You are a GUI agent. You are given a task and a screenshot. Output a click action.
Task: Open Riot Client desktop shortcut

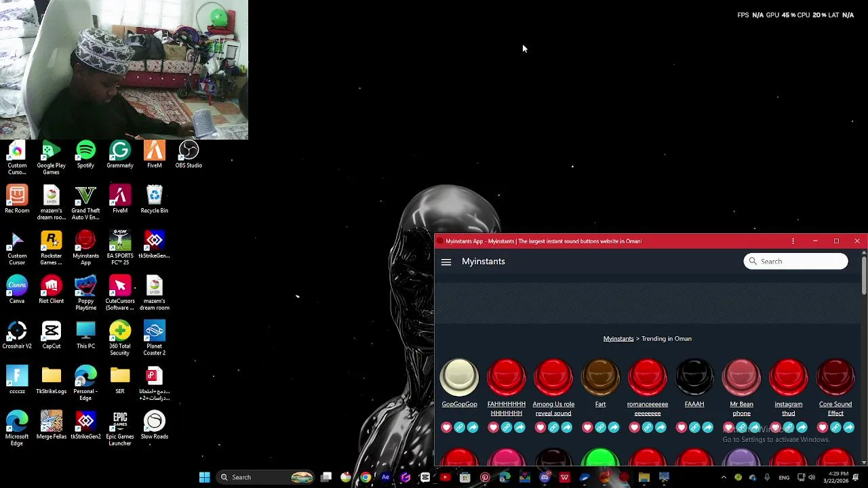tap(52, 290)
